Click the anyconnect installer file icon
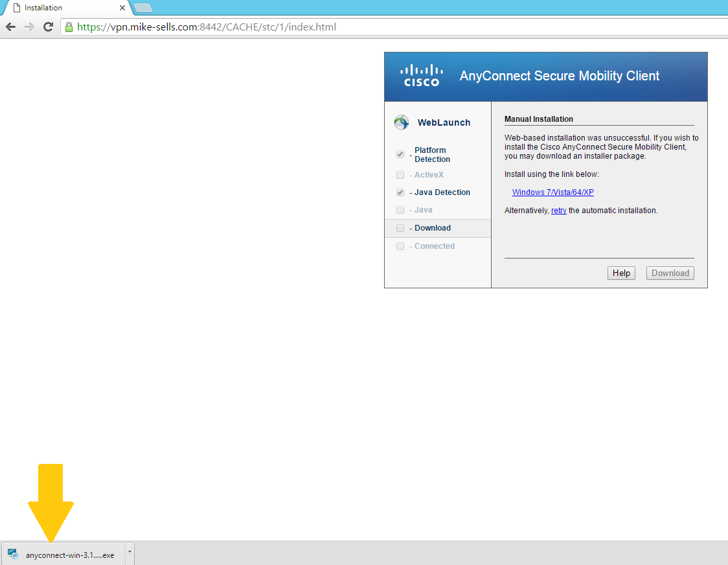Viewport: 728px width, 565px height. pos(13,555)
